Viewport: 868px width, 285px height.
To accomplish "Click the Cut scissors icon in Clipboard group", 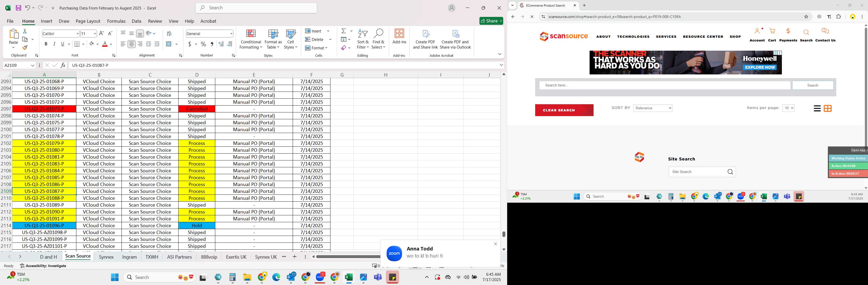I will point(25,31).
